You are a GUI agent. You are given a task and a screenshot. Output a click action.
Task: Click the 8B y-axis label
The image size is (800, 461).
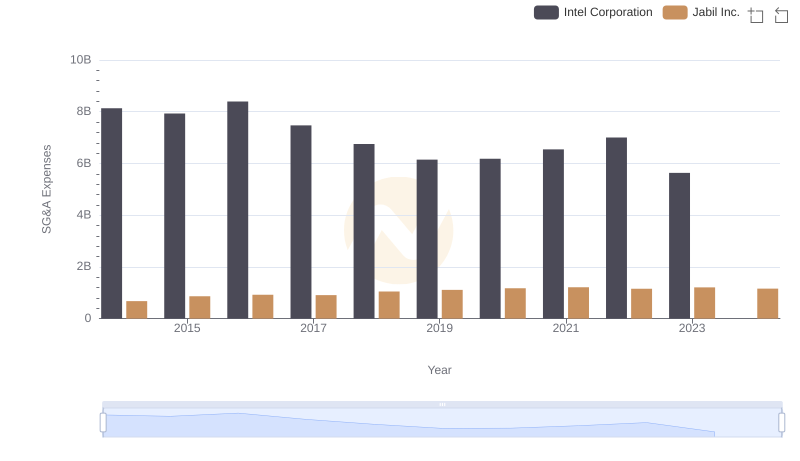click(84, 111)
